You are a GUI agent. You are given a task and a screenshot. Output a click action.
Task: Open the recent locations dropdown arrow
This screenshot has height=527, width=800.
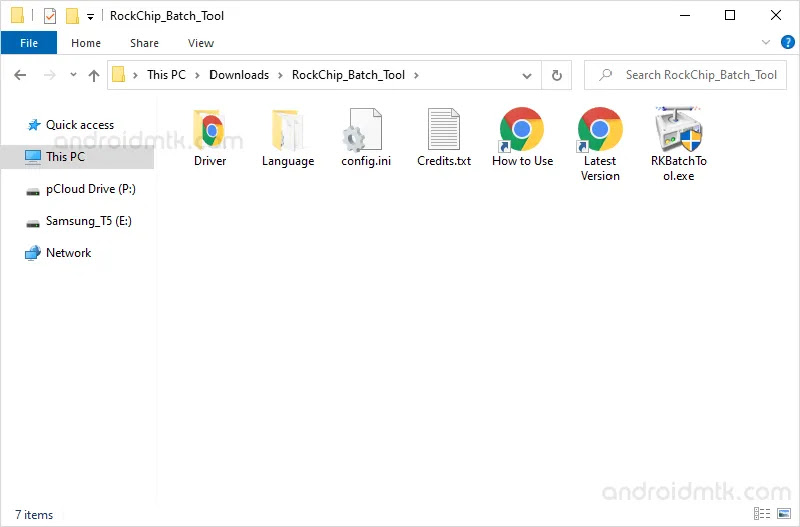(x=73, y=75)
